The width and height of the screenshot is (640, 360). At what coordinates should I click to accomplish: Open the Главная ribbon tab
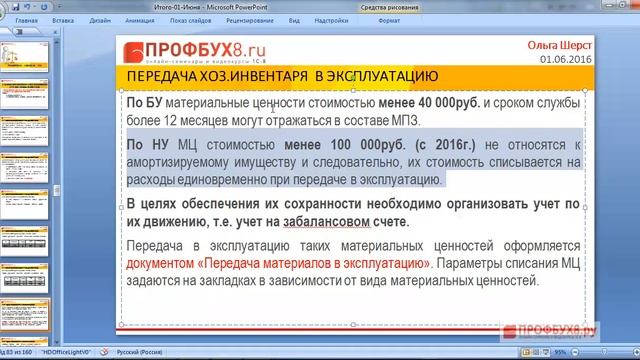(27, 20)
